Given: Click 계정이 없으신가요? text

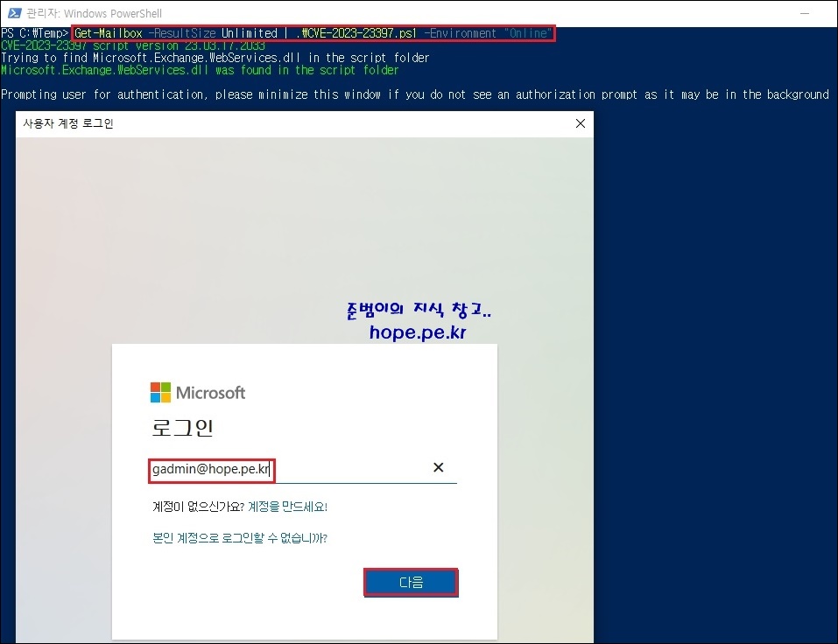Looking at the screenshot, I should coord(198,507).
